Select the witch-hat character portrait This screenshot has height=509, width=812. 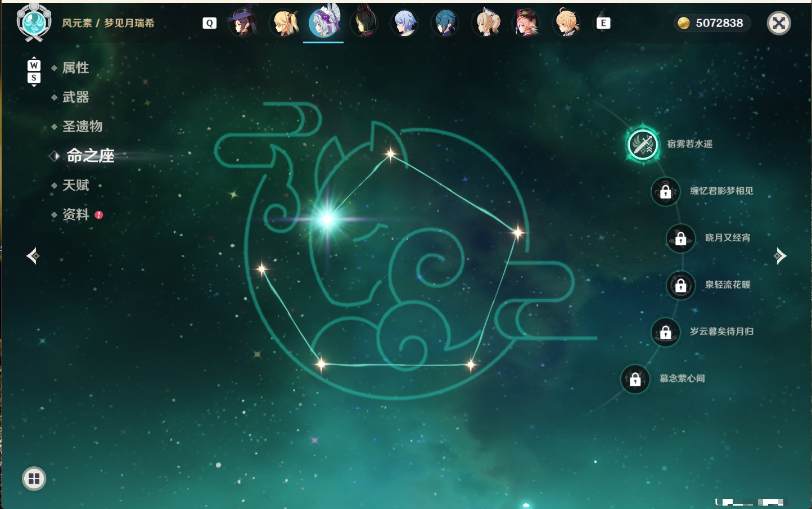pos(243,22)
